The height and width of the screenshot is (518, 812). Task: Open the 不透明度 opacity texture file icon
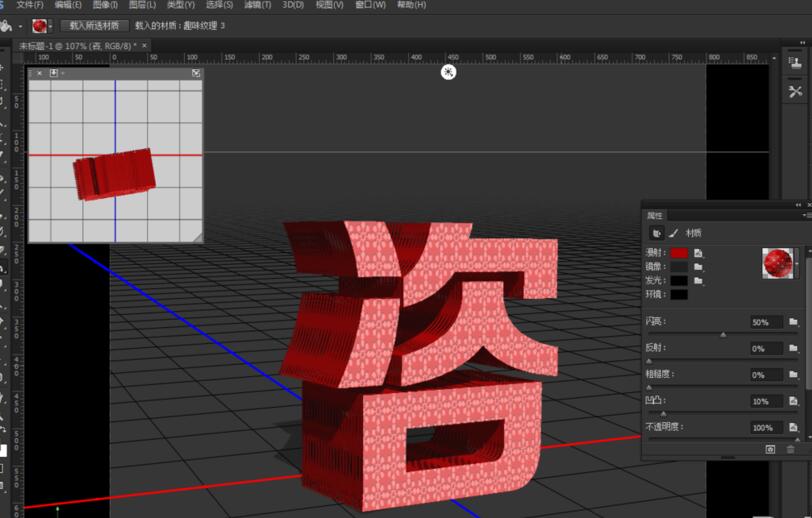tap(793, 427)
